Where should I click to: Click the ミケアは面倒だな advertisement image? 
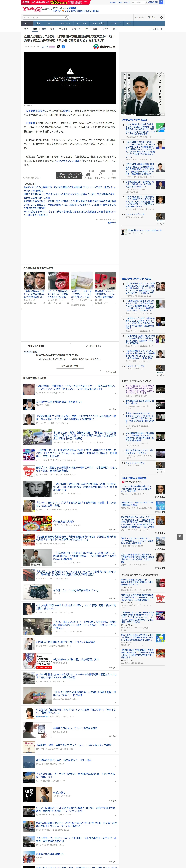pos(143,94)
